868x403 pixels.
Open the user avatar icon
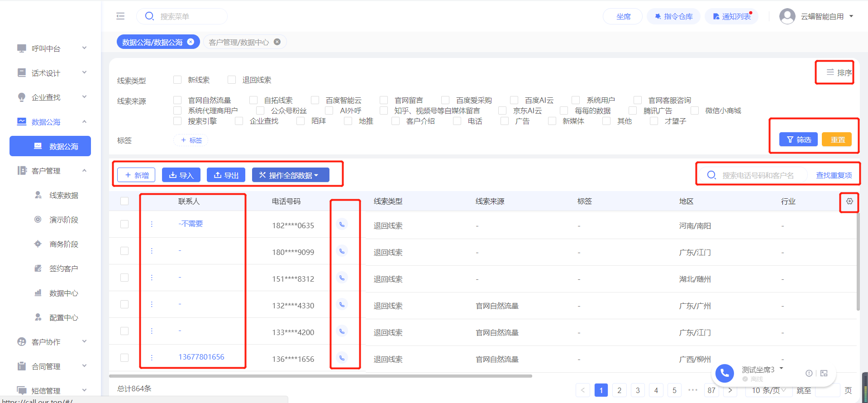tap(787, 16)
